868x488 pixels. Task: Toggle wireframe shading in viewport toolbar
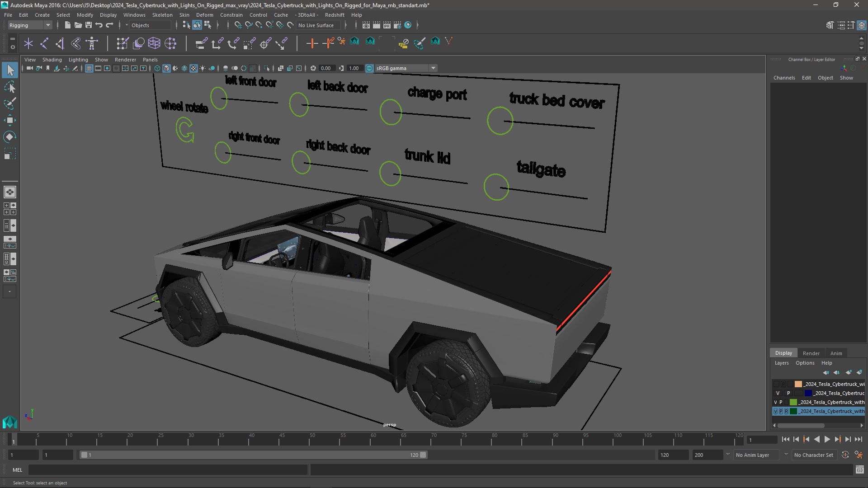point(157,68)
